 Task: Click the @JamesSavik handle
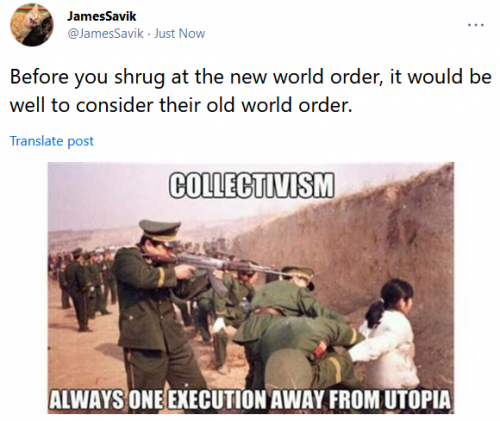click(x=105, y=33)
